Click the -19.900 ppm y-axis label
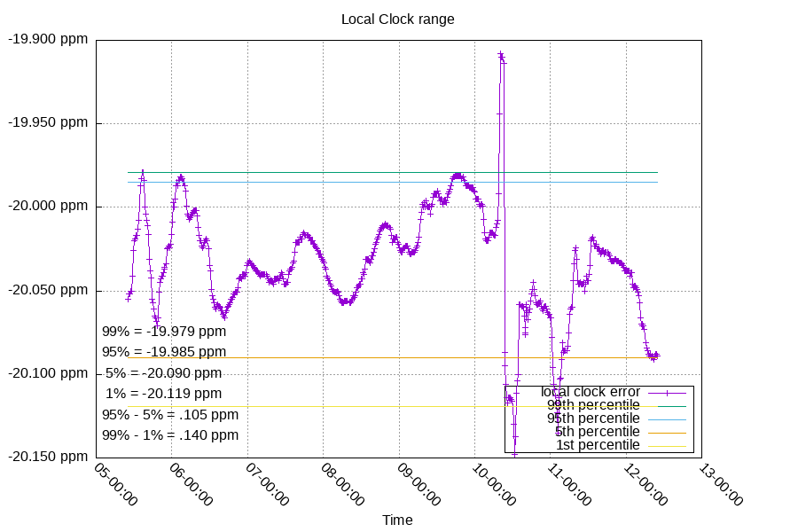798x532 pixels. point(48,40)
